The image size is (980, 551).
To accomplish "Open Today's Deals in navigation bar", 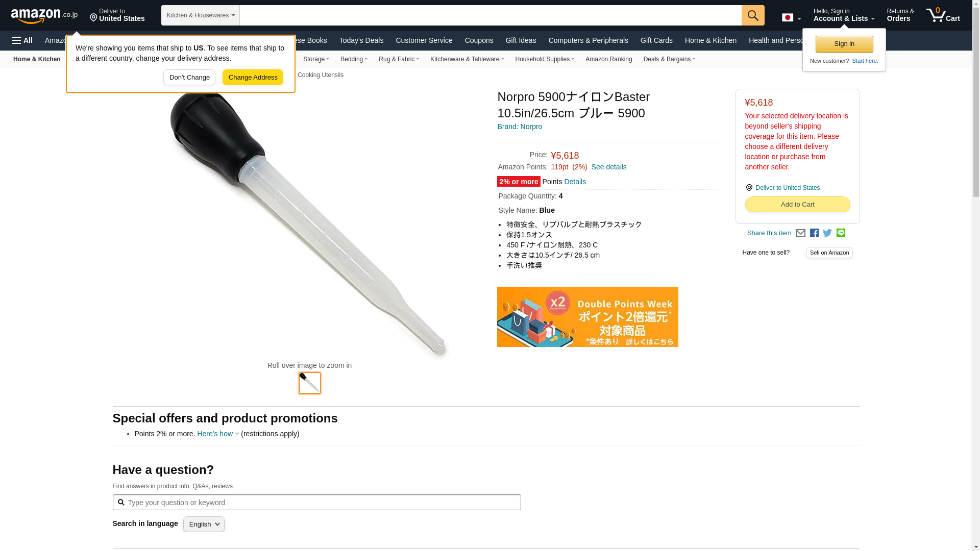I will click(x=361, y=40).
